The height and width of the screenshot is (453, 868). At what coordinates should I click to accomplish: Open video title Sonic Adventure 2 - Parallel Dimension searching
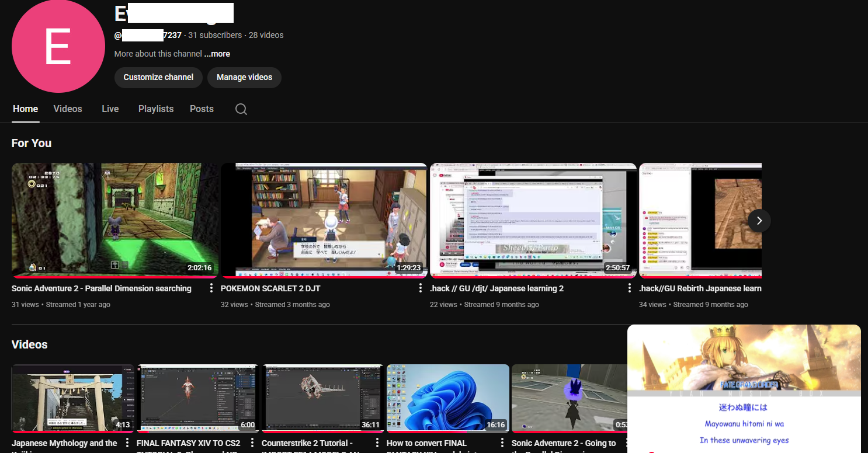tap(102, 288)
